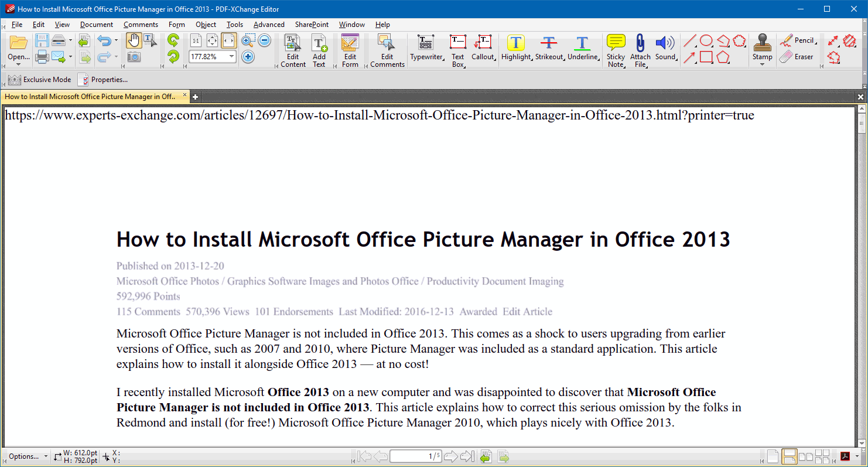Toggle the Fit Width view button
This screenshot has width=868, height=467.
click(229, 40)
